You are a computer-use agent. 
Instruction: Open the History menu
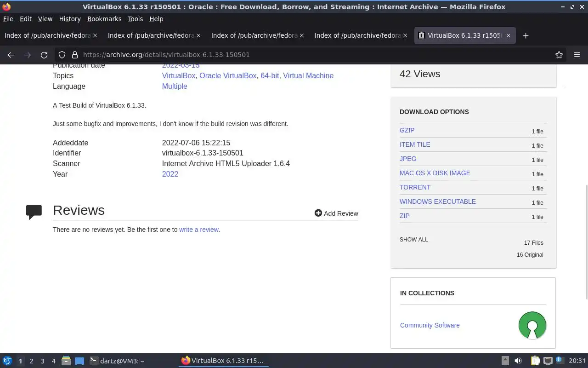point(70,19)
